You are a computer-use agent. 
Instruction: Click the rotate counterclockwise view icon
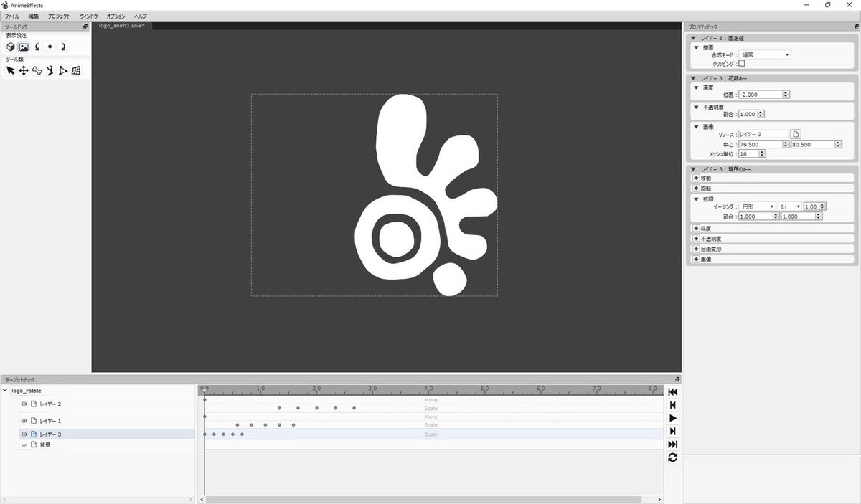pos(37,47)
